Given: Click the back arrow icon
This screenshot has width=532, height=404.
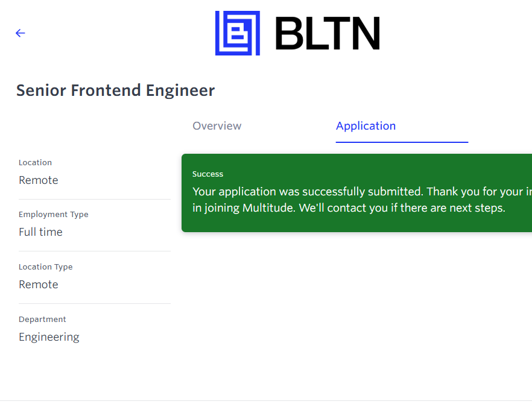Looking at the screenshot, I should 21,33.
